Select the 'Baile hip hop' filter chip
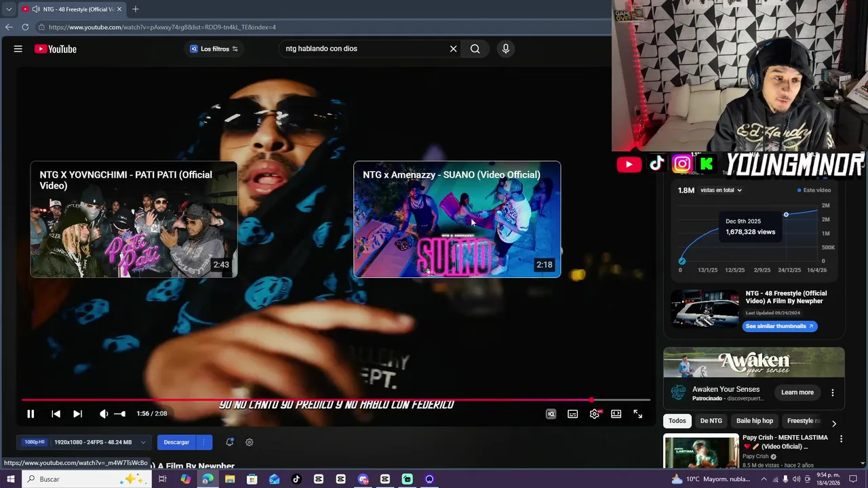 coord(754,421)
